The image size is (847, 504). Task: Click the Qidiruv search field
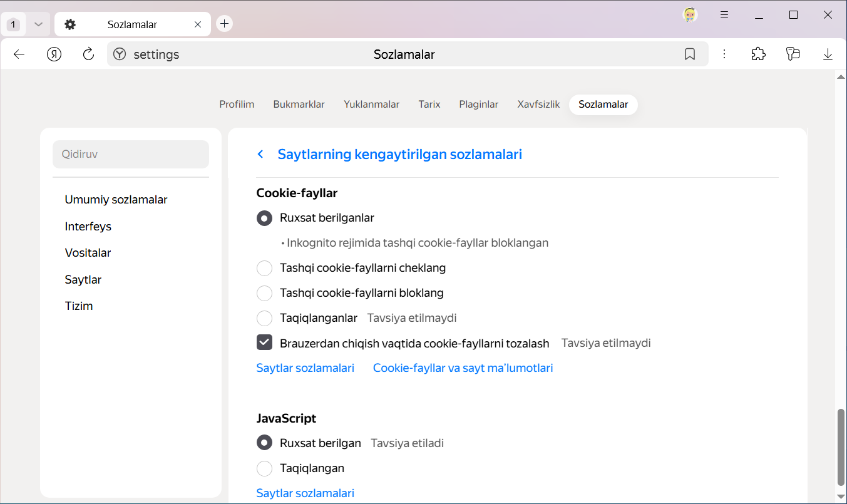click(131, 154)
